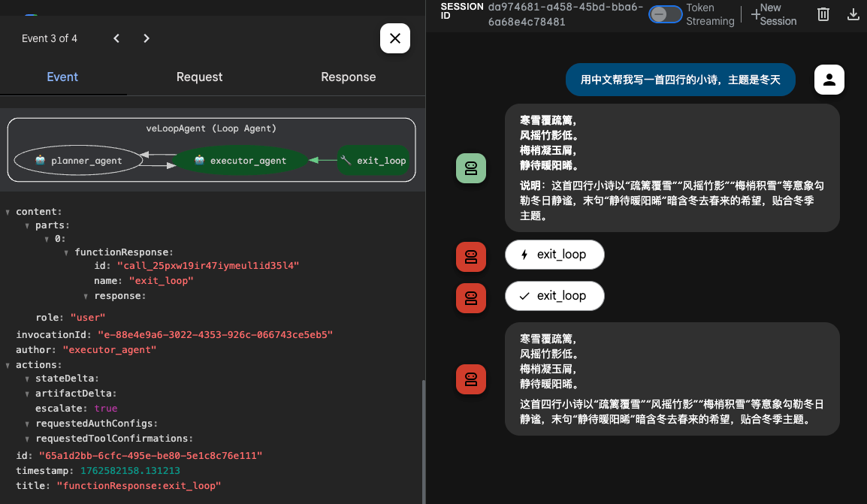Screen dimensions: 867x504
Task: Click the delete session trash icon
Action: [x=823, y=14]
